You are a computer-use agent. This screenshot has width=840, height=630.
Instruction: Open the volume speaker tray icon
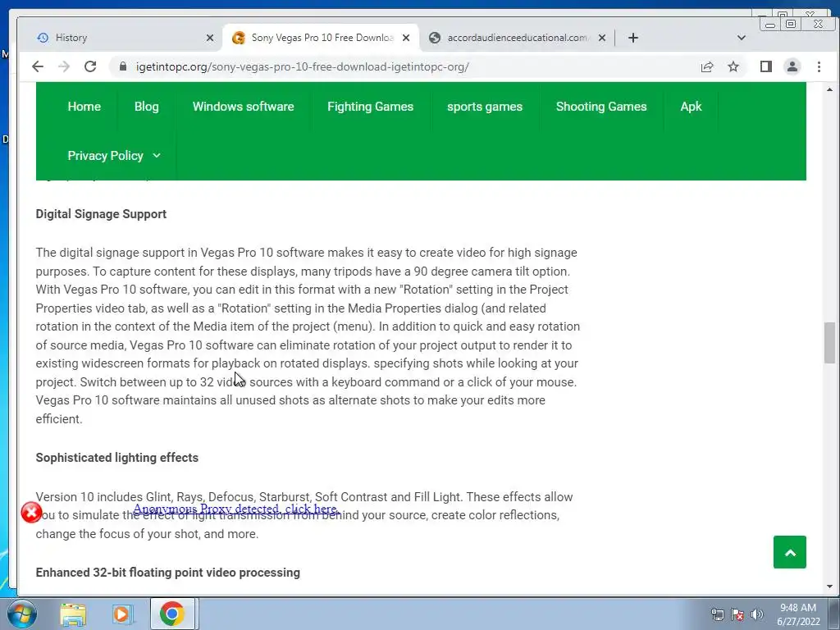756,614
